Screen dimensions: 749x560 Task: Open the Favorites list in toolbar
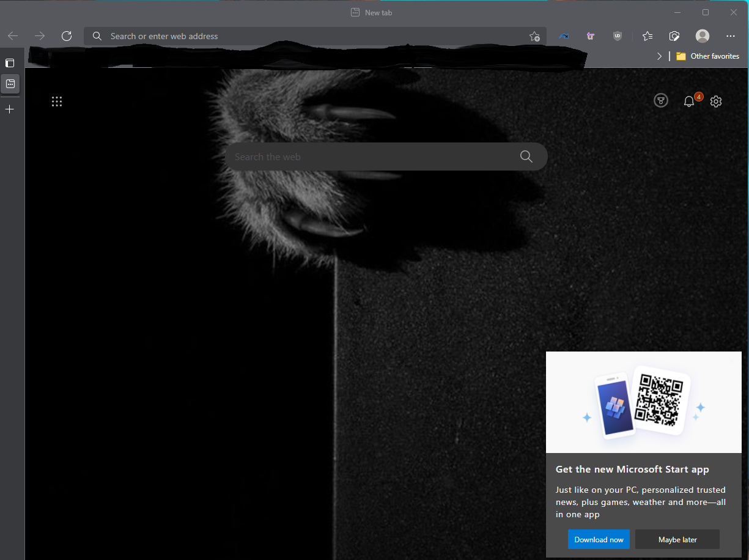tap(648, 36)
